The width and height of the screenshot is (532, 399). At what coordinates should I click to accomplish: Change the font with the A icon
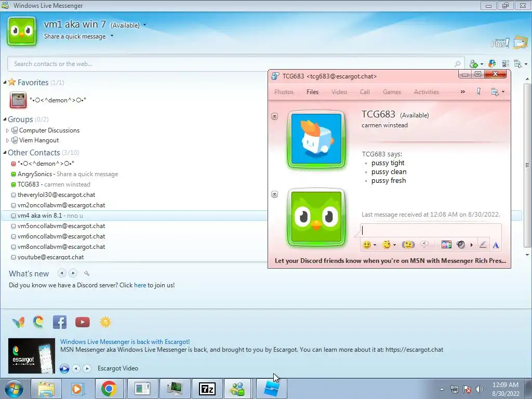[x=496, y=245]
